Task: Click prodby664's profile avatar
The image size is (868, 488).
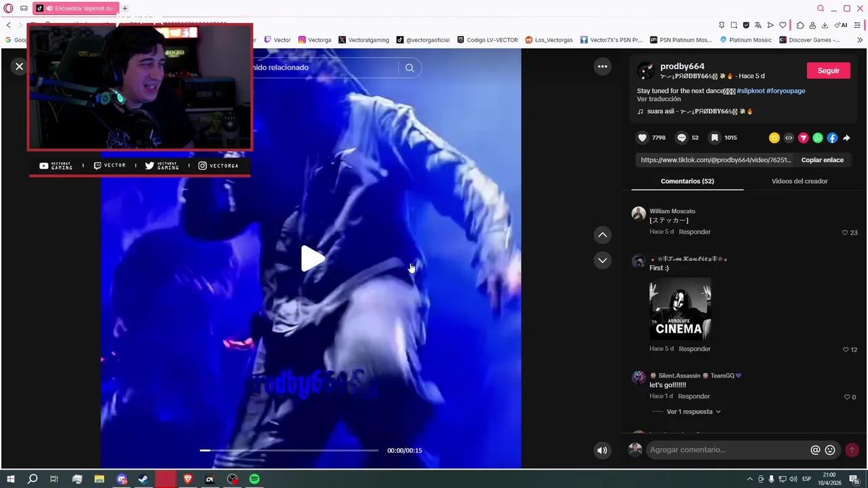Action: [646, 70]
